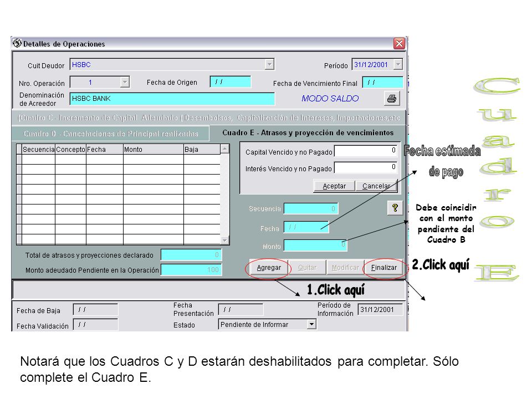The image size is (532, 399).
Task: Select Cuadro E Atrasos y proyección tab
Action: pyautogui.click(x=308, y=132)
